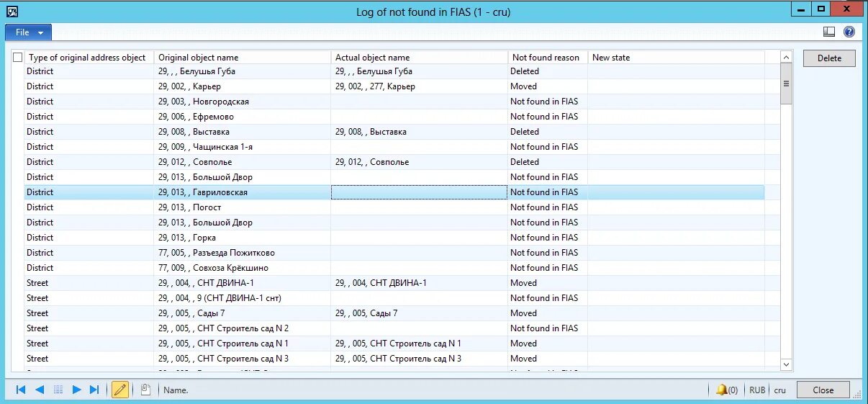
Task: Open help question mark icon
Action: [x=849, y=32]
